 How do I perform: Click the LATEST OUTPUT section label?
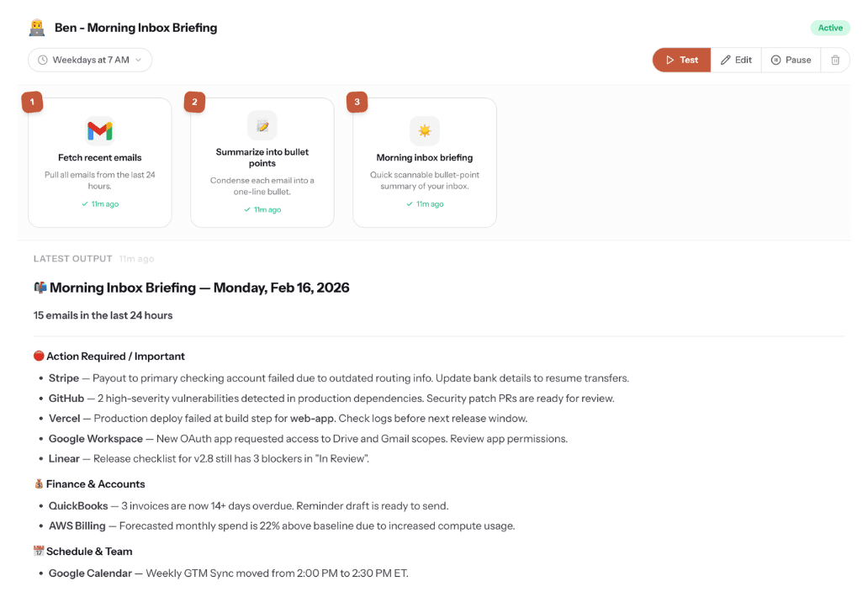click(72, 259)
